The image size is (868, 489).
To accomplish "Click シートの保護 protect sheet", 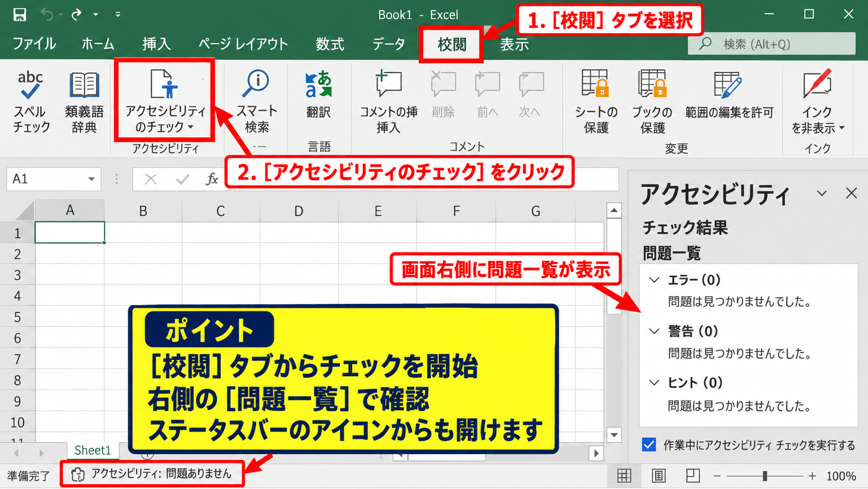I will pos(596,102).
